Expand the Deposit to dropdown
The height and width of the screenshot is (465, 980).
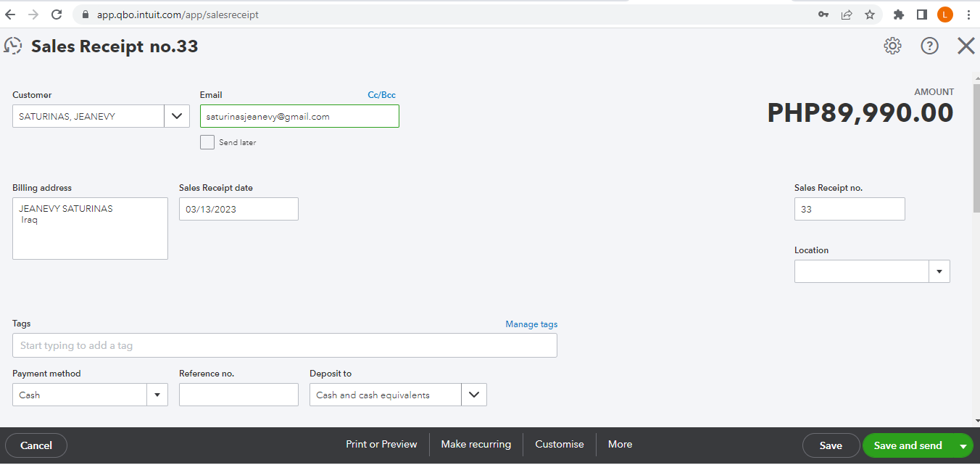click(x=474, y=395)
